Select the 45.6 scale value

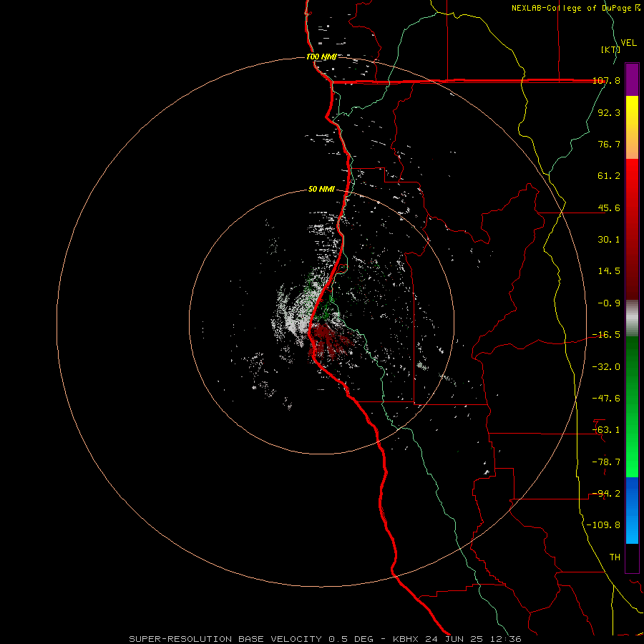coord(609,208)
